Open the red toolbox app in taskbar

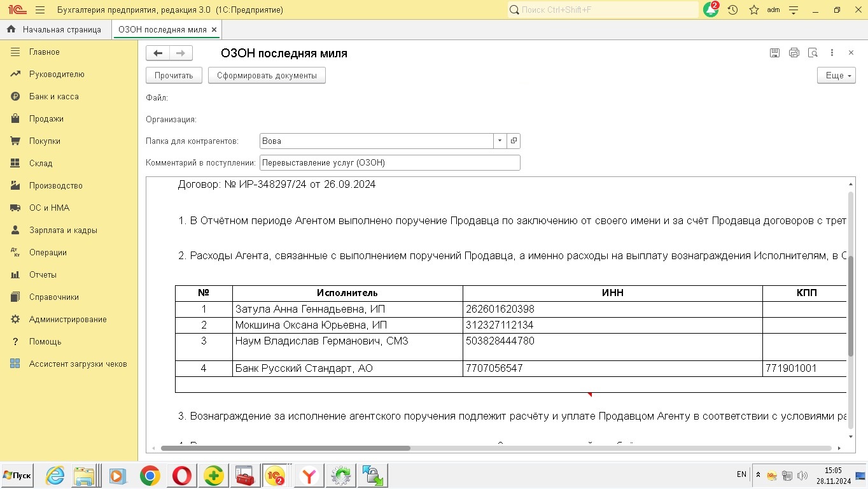point(245,476)
